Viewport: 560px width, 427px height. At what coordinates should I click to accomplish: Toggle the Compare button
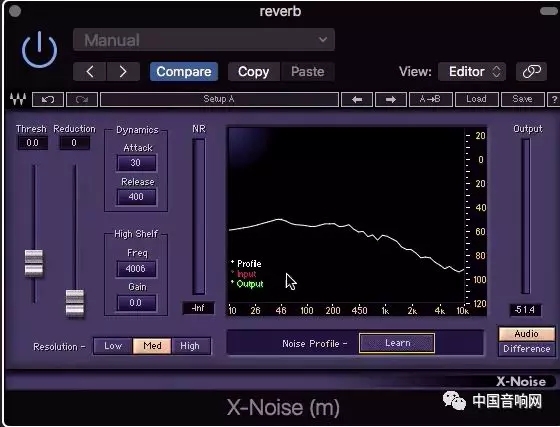[184, 72]
